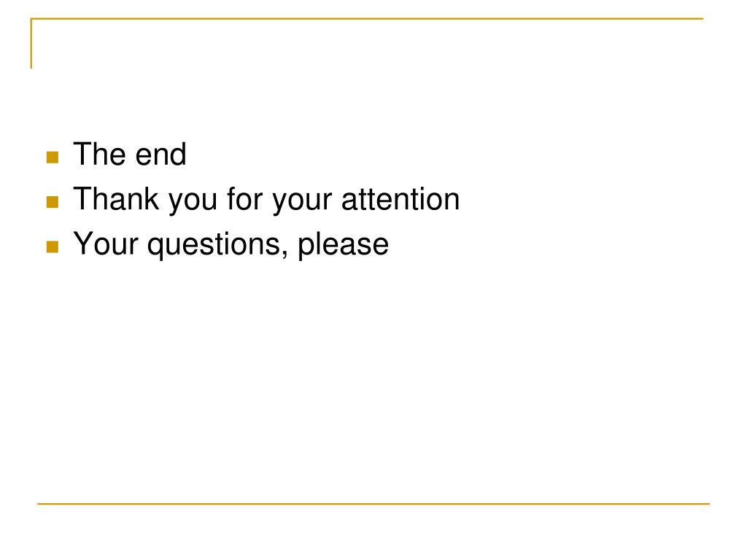This screenshot has width=747, height=560.
Task: Click the bullet square beside "The end"
Action: (x=53, y=157)
